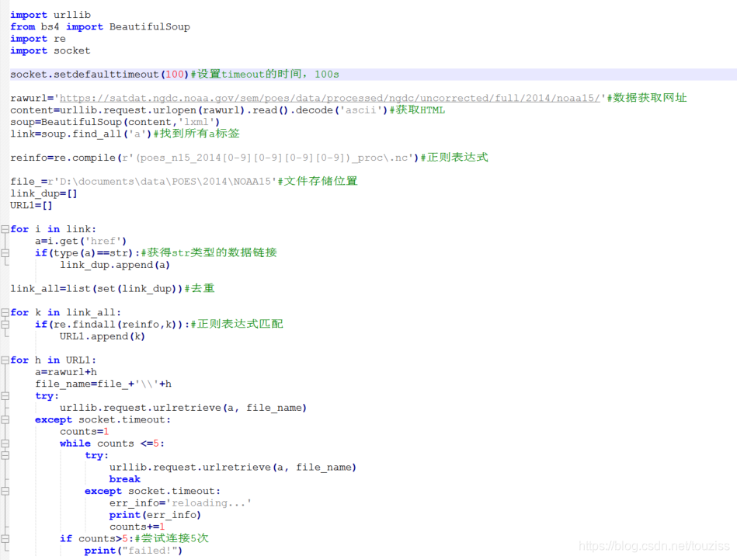
Task: Collapse the outer 'except socket.timeout:' fold marker
Action: click(x=5, y=419)
